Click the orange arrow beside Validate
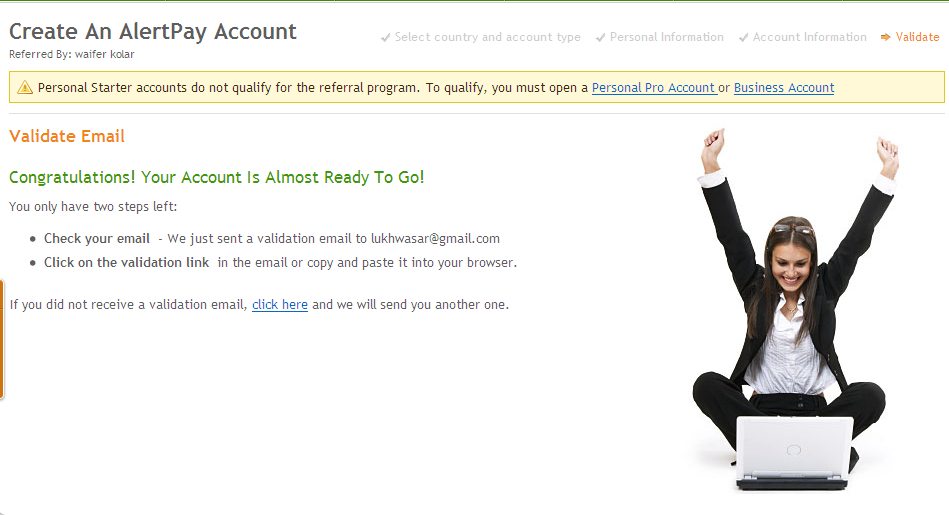 coord(885,38)
